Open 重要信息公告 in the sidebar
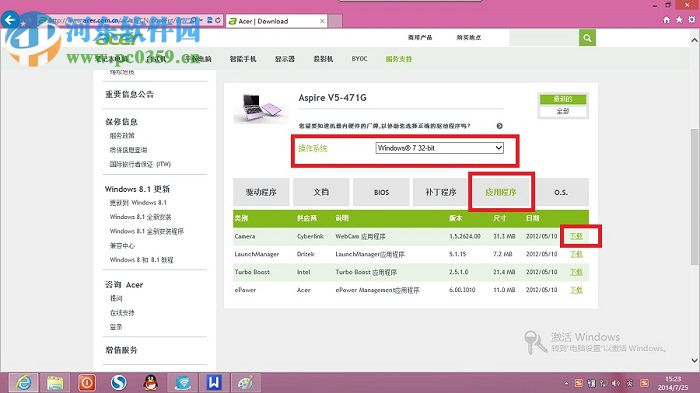The height and width of the screenshot is (393, 700). coord(129,94)
